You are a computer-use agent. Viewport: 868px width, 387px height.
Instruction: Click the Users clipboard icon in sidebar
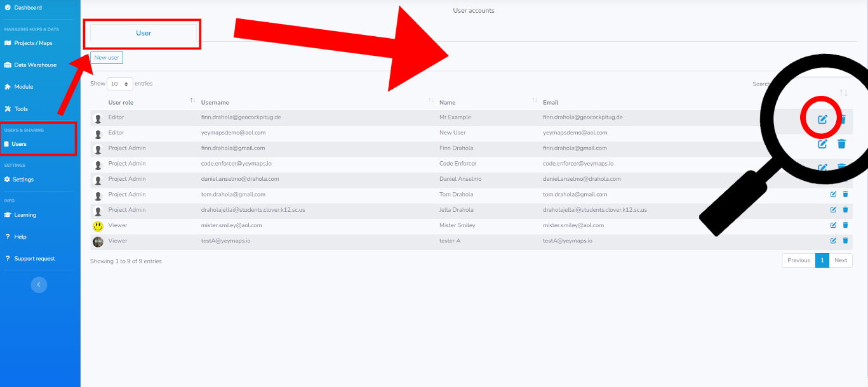pos(6,144)
